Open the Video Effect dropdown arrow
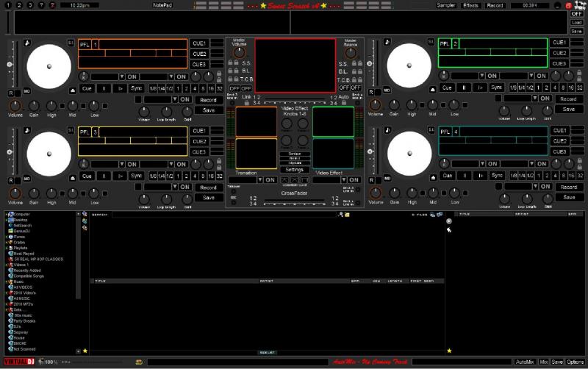This screenshot has height=369, width=588. point(343,180)
